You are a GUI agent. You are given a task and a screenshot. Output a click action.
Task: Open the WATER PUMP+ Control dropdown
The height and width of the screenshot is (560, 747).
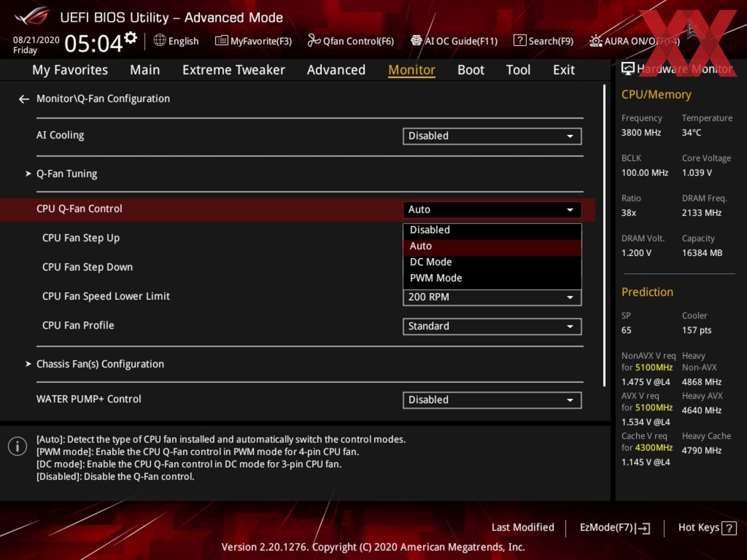coord(492,400)
